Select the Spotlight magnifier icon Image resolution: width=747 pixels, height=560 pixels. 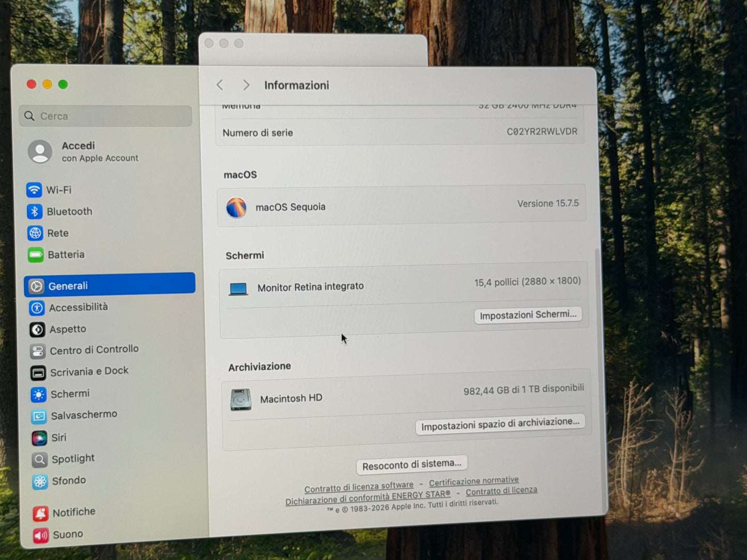click(x=40, y=459)
